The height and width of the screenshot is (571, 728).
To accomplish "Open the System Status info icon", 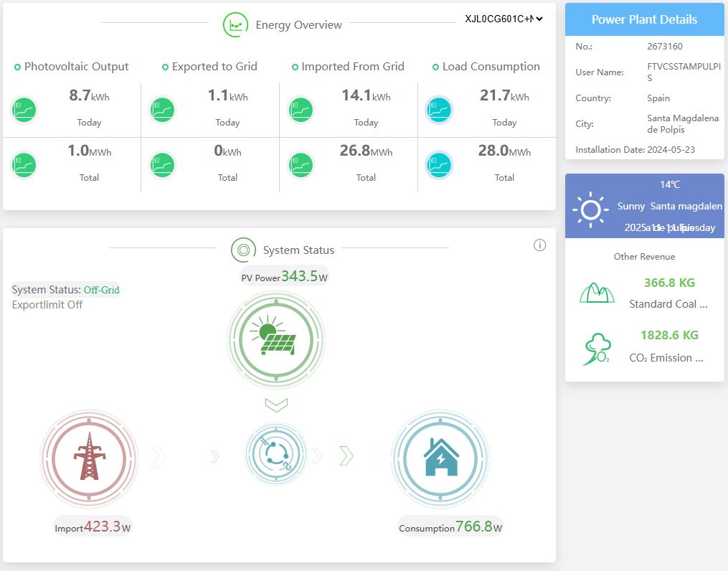I will coord(540,245).
